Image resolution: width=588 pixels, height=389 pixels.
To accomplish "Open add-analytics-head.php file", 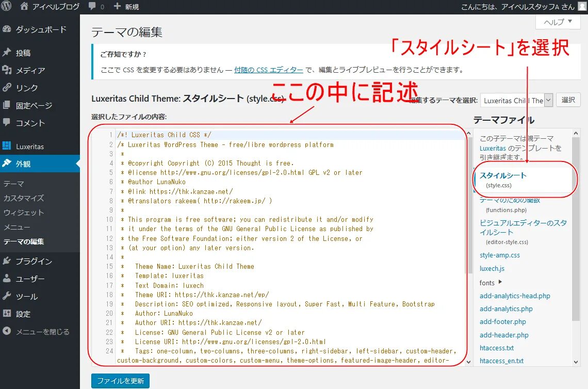I will pos(515,296).
